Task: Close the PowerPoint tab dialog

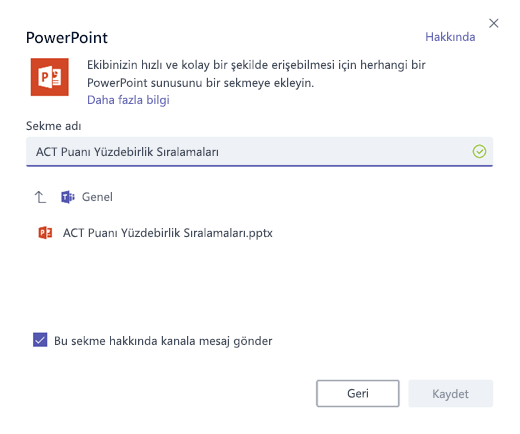Action: click(494, 23)
